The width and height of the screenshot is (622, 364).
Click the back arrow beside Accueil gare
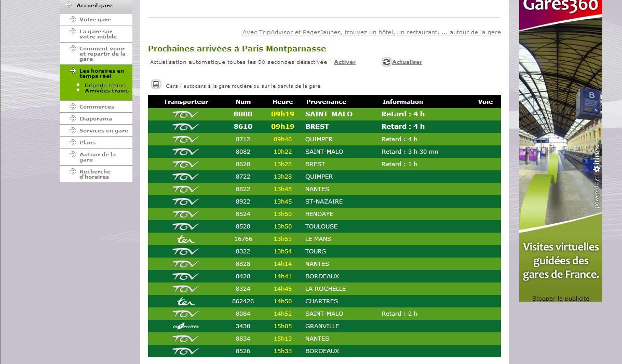68,5
